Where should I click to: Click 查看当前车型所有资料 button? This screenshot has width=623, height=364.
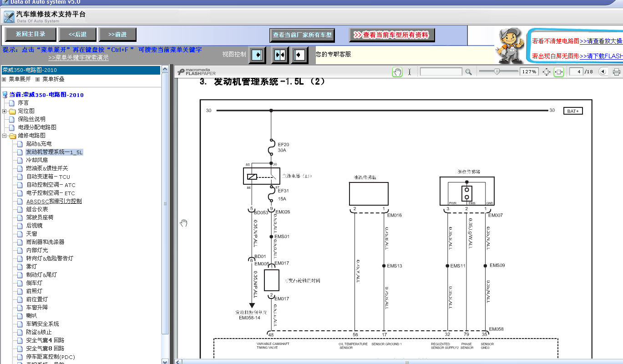pos(392,35)
